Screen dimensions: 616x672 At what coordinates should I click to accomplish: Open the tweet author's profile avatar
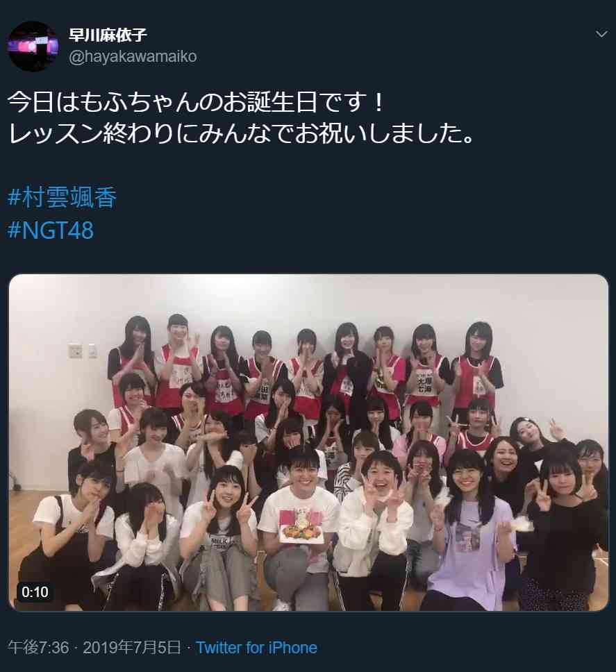(x=33, y=46)
